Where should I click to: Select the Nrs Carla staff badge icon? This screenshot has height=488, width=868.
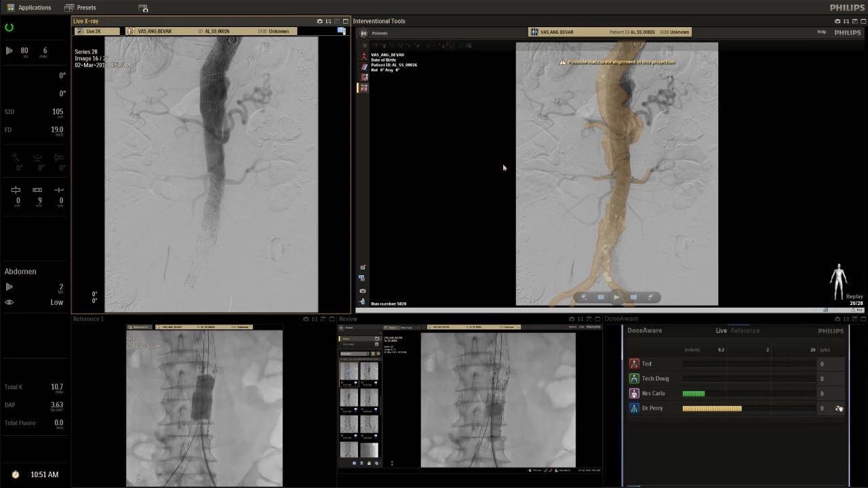click(x=634, y=393)
